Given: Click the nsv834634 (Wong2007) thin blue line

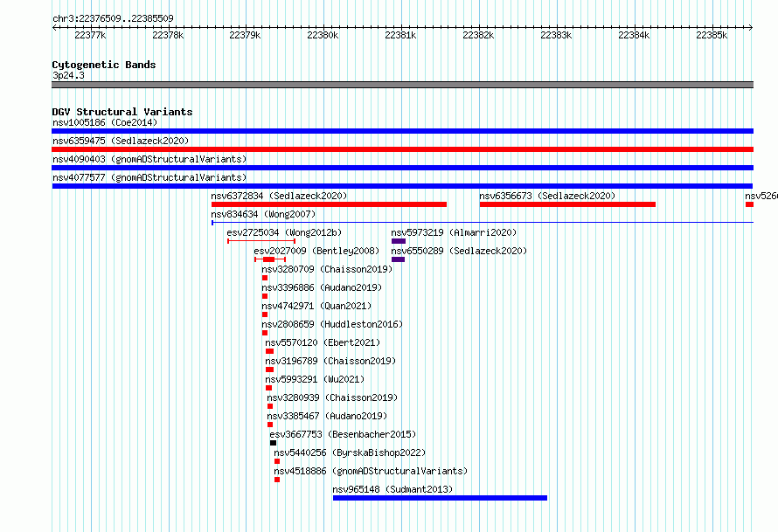Looking at the screenshot, I should 483,223.
